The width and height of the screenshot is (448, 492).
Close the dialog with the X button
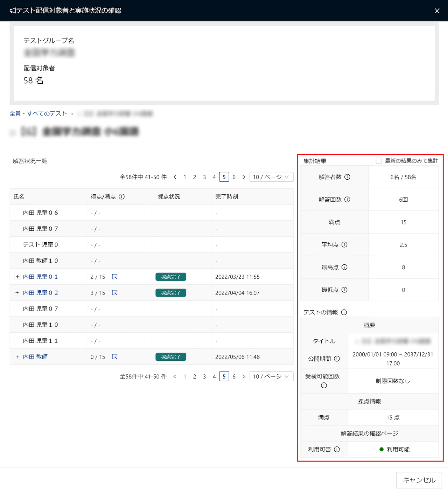pos(437,11)
